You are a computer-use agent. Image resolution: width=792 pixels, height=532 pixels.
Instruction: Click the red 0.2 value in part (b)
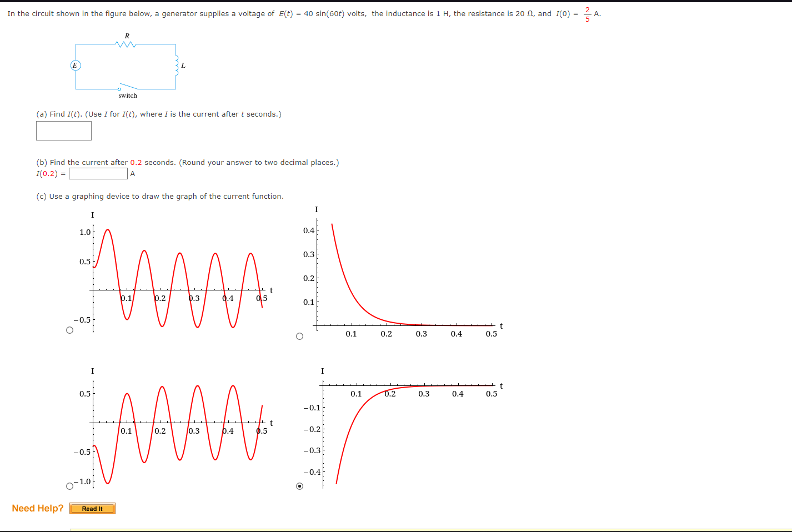coord(136,162)
